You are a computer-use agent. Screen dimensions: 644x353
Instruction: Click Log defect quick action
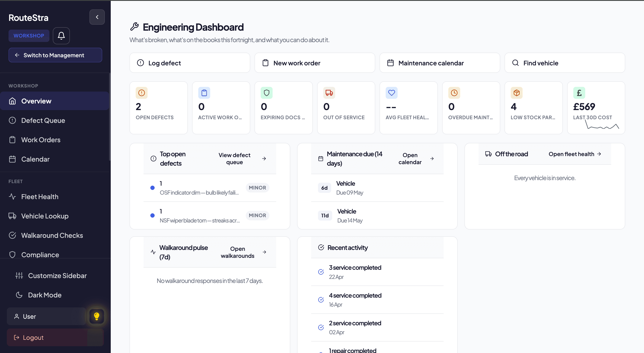(190, 63)
